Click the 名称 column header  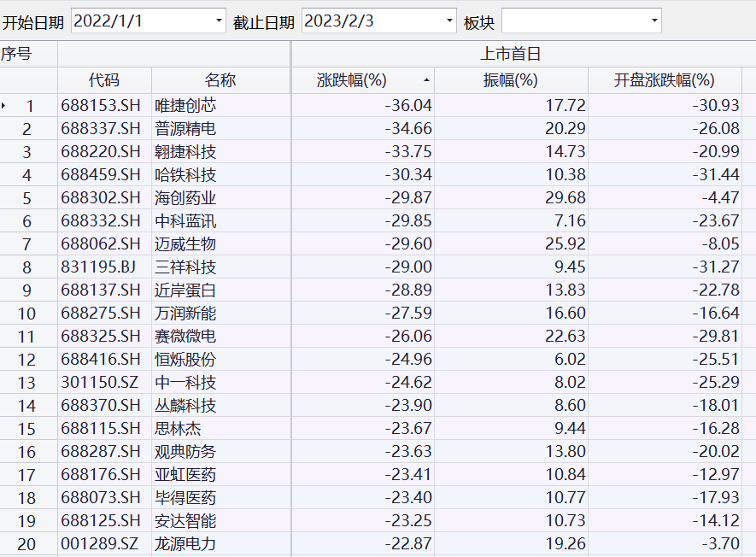coord(220,79)
